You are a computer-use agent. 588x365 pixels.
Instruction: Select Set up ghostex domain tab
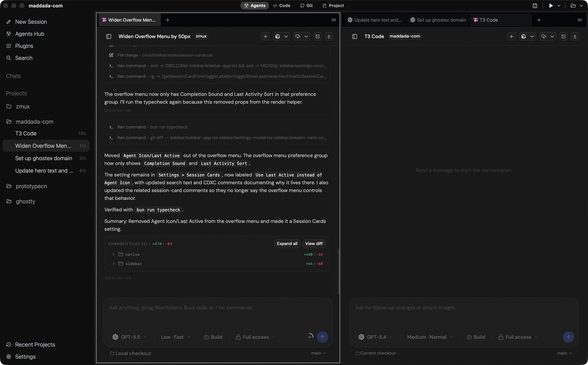[438, 20]
